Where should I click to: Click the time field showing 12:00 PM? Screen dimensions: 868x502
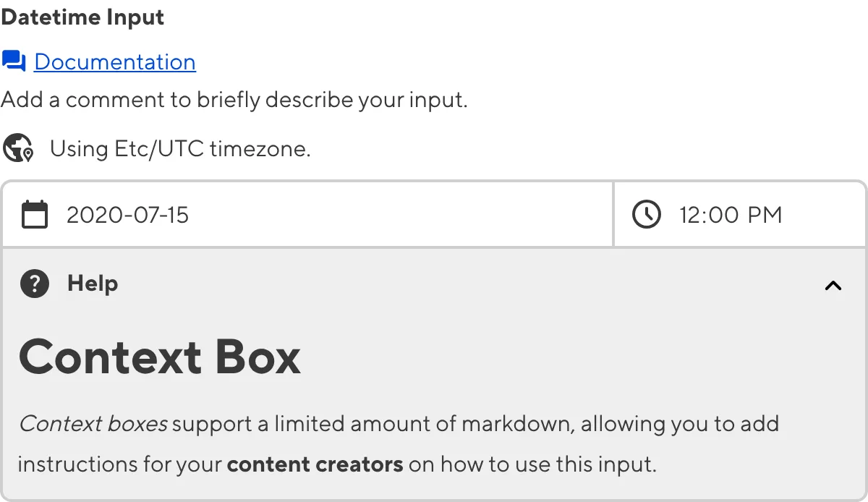[x=731, y=214]
